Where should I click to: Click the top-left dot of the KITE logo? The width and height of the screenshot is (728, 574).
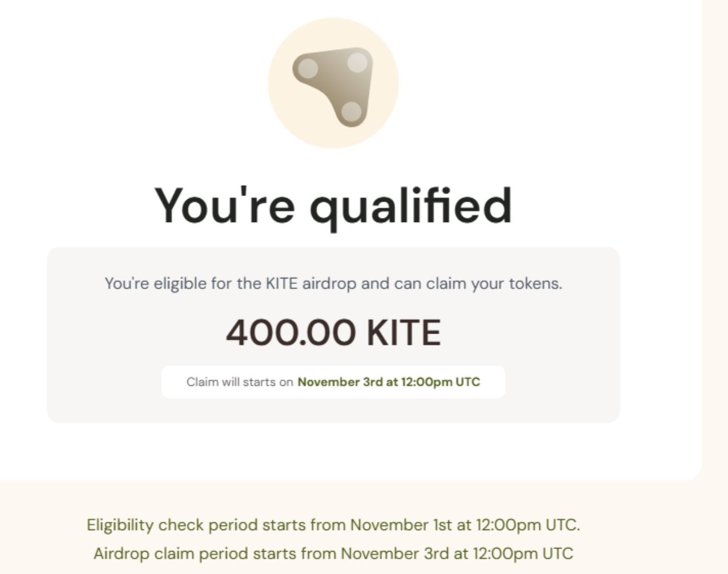[308, 67]
